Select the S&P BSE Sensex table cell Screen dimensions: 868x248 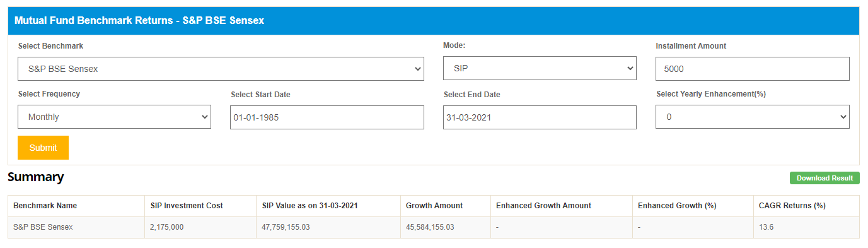(x=76, y=227)
